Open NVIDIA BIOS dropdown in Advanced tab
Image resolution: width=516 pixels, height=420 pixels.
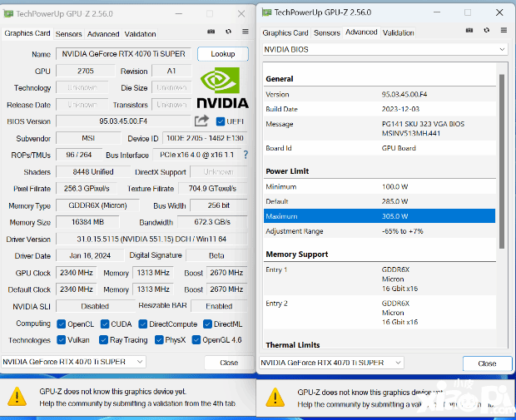385,49
